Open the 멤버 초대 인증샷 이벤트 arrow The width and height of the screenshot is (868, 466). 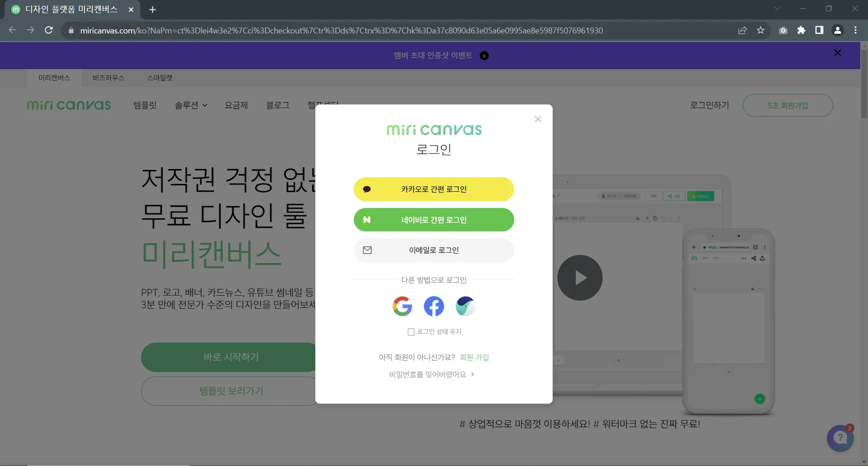[x=484, y=56]
